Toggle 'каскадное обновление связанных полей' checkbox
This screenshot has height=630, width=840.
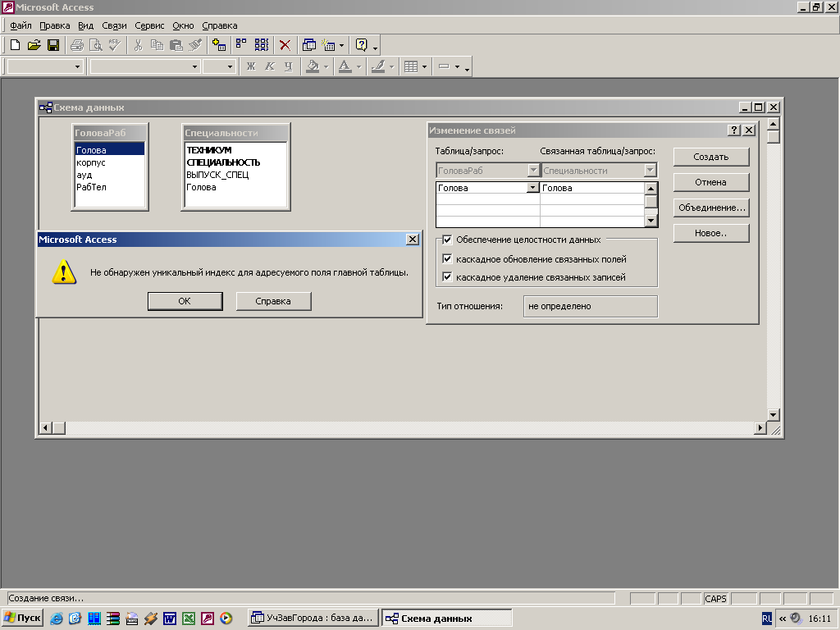pyautogui.click(x=447, y=258)
